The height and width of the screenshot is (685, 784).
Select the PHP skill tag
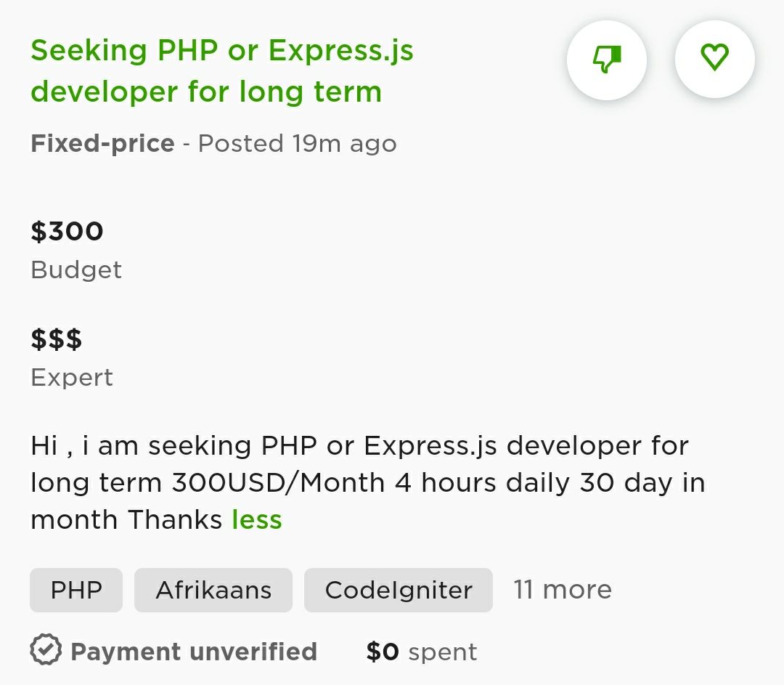coord(76,590)
